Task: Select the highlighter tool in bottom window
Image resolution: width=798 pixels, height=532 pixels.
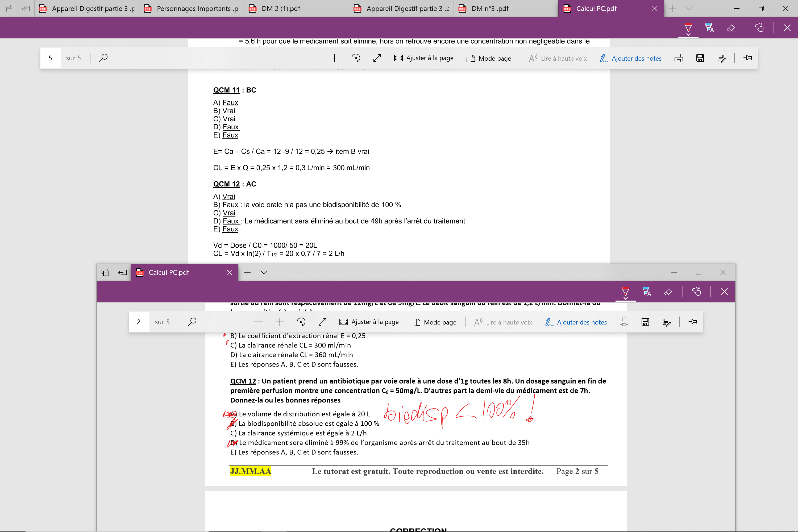Action: pyautogui.click(x=647, y=292)
